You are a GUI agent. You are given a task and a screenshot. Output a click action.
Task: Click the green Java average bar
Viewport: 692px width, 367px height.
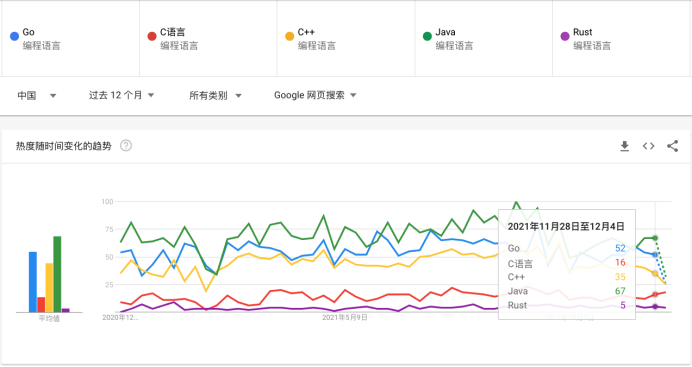57,274
